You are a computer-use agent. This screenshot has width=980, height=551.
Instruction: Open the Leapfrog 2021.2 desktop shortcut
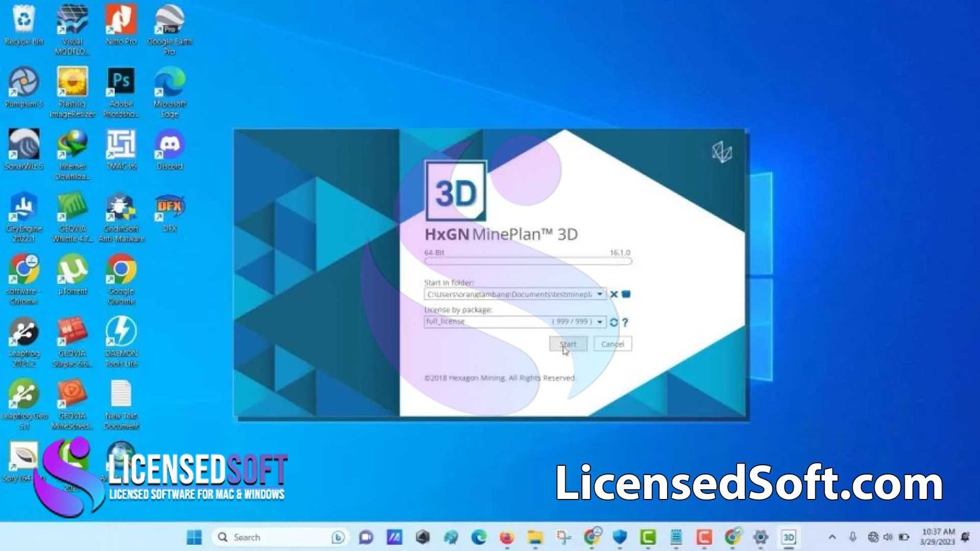(x=24, y=342)
